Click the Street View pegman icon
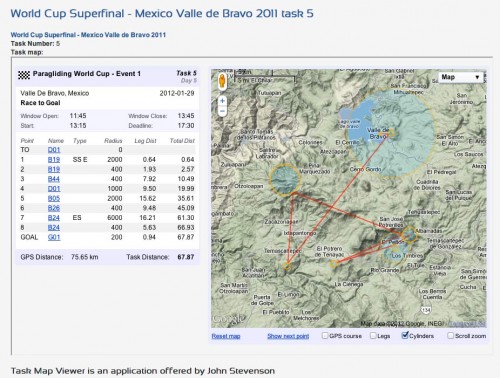This screenshot has height=378, width=500. pyautogui.click(x=222, y=81)
